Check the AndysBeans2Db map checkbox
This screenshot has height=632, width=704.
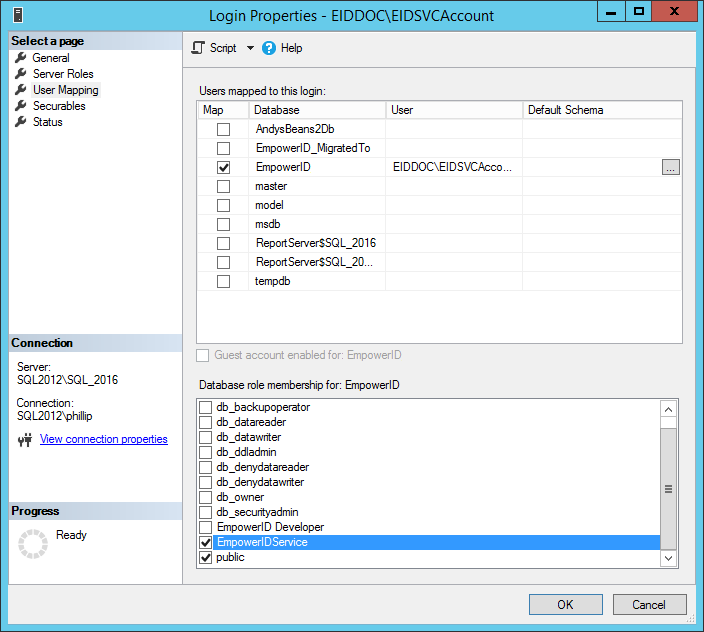(x=223, y=129)
